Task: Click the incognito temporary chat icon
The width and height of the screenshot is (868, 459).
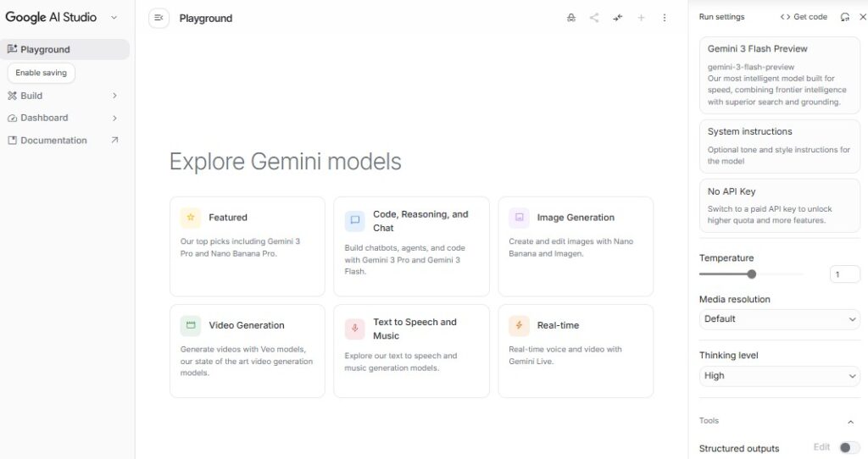Action: [x=571, y=18]
